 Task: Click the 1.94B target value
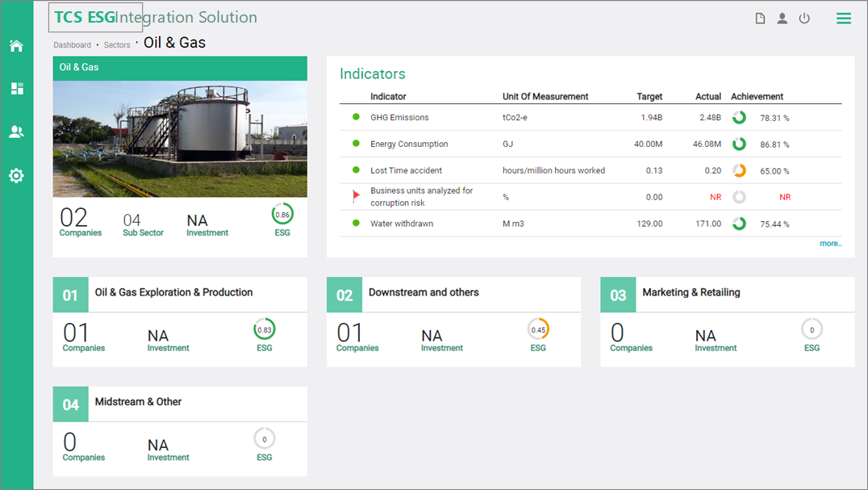pos(652,117)
